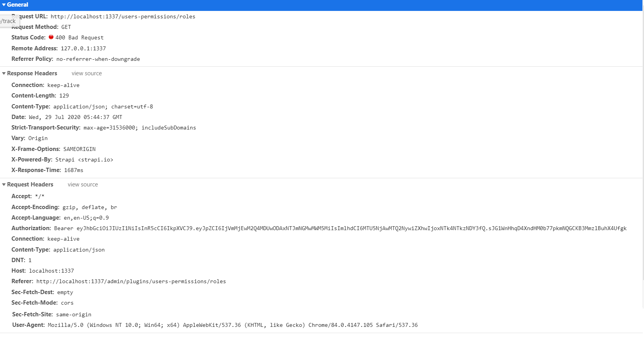Select X-Response-Time 1687ms value
This screenshot has height=337, width=644.
[x=74, y=170]
